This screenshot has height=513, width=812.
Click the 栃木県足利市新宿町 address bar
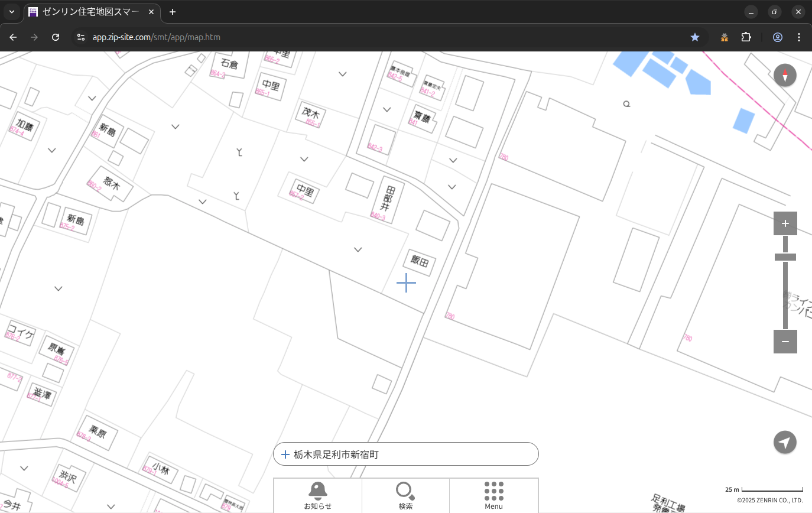click(x=405, y=454)
